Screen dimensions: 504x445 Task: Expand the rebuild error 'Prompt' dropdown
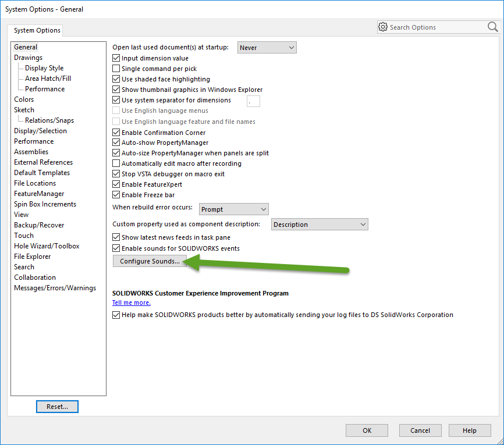click(233, 209)
